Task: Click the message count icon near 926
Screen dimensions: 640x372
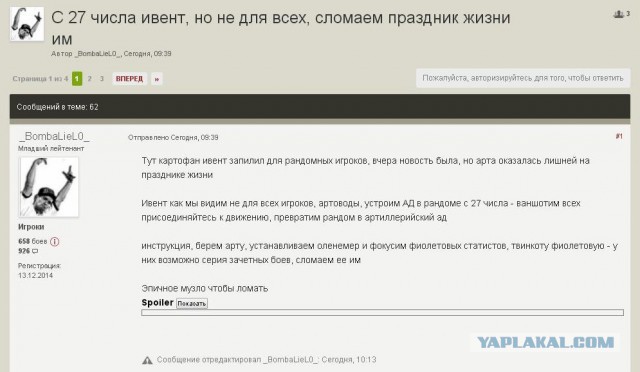Action: pyautogui.click(x=35, y=251)
